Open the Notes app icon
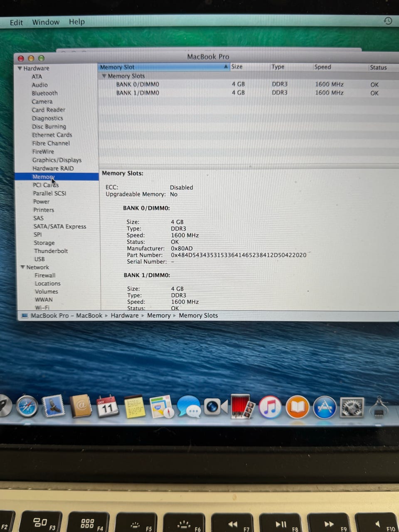The image size is (399, 532). click(135, 407)
